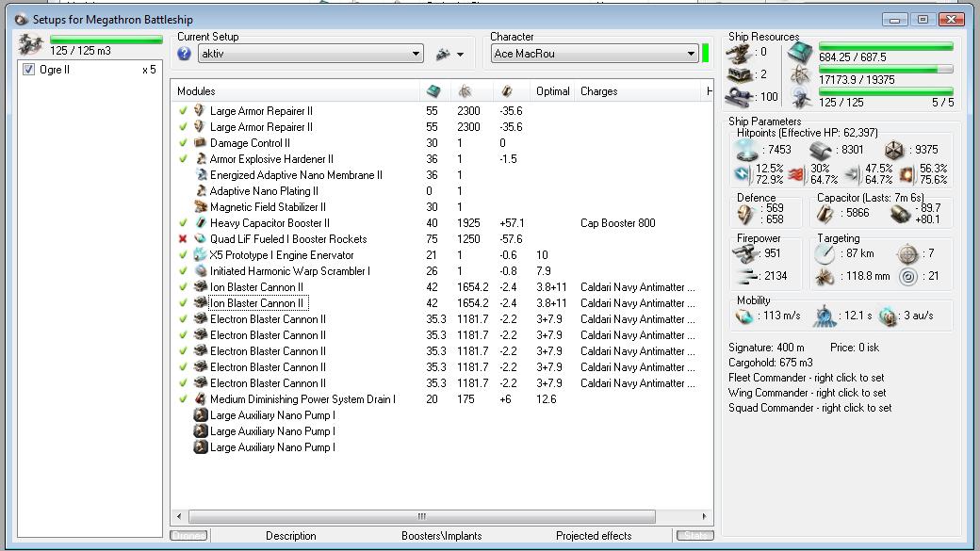Click the capacitor usage column header icon
Viewport: 980px width, 551px height.
click(x=507, y=91)
